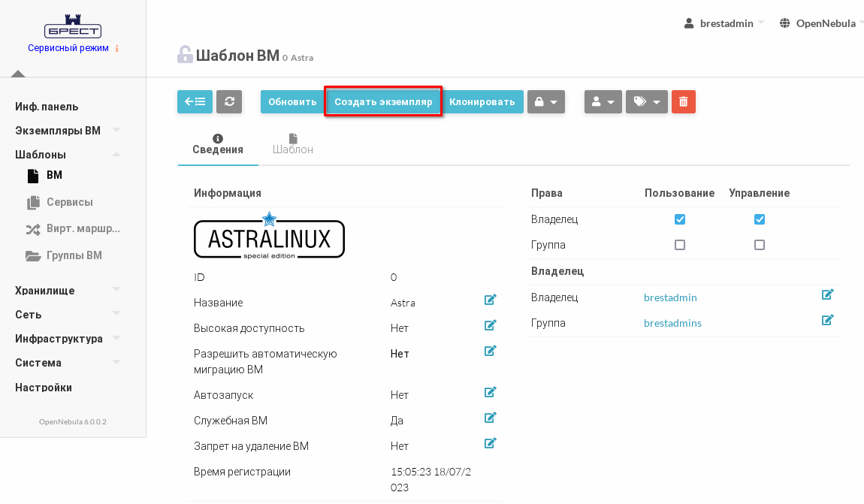This screenshot has height=504, width=864.
Task: Click edit icon for Автозапуск row
Action: (x=490, y=392)
